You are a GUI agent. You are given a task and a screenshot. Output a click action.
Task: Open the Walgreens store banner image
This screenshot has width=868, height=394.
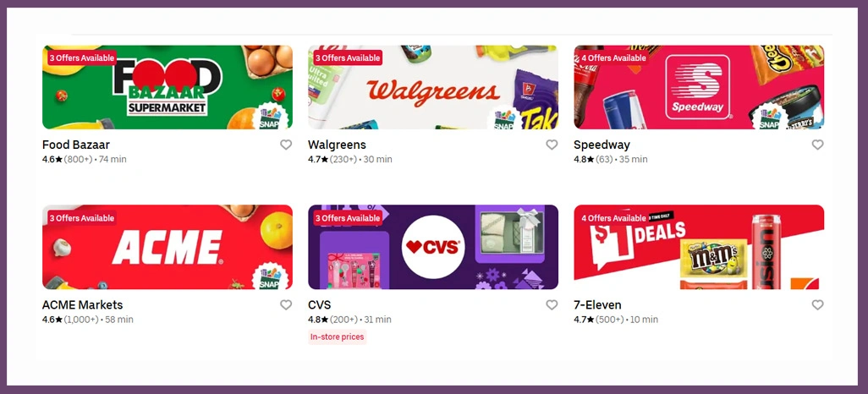433,87
